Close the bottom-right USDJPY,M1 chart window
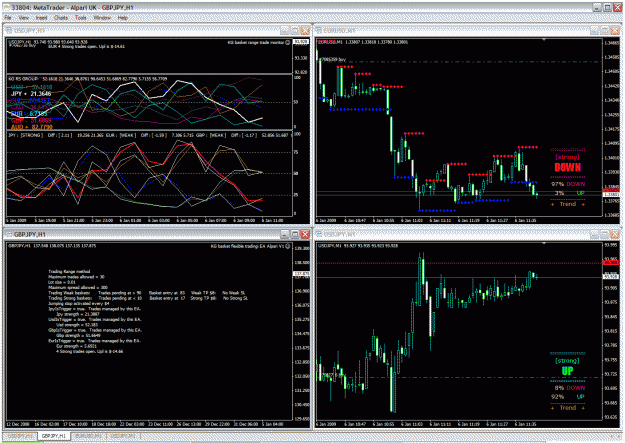 click(x=615, y=234)
